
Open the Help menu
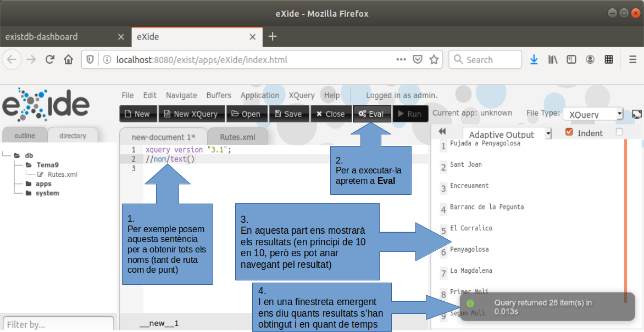point(332,95)
